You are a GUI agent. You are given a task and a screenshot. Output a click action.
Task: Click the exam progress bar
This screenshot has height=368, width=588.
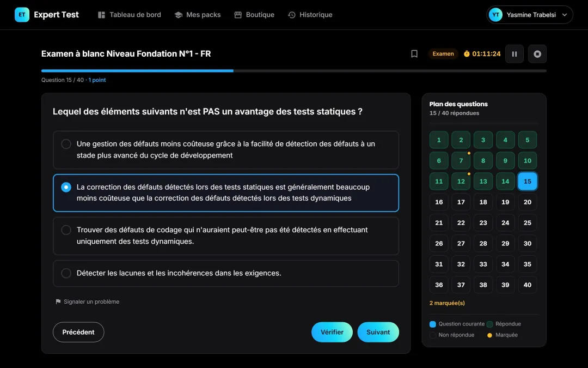coord(293,70)
